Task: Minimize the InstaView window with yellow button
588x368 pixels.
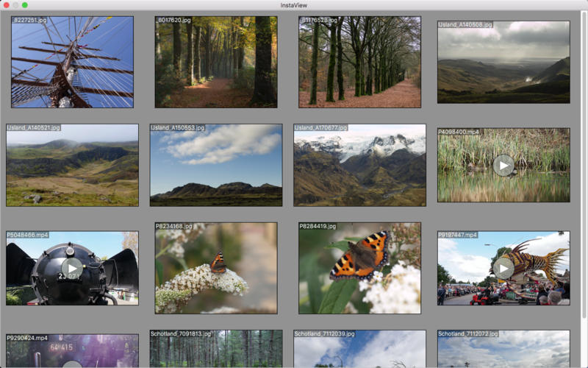Action: tap(15, 5)
